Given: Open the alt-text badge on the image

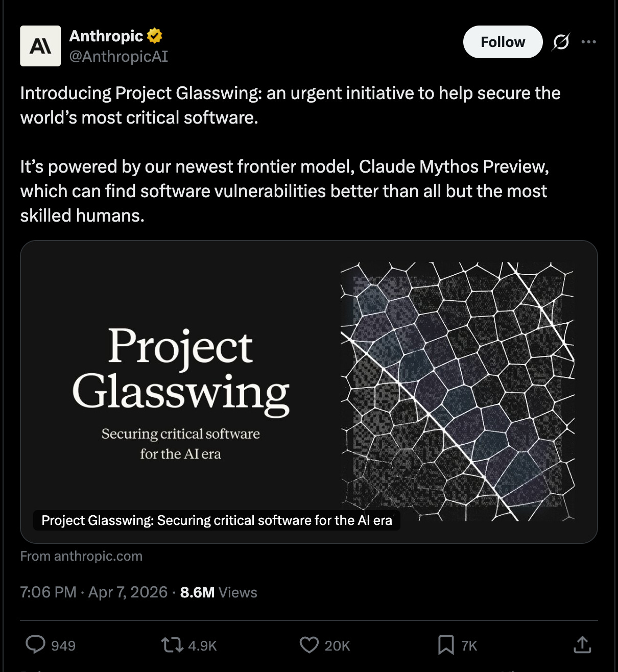Looking at the screenshot, I should (x=216, y=520).
